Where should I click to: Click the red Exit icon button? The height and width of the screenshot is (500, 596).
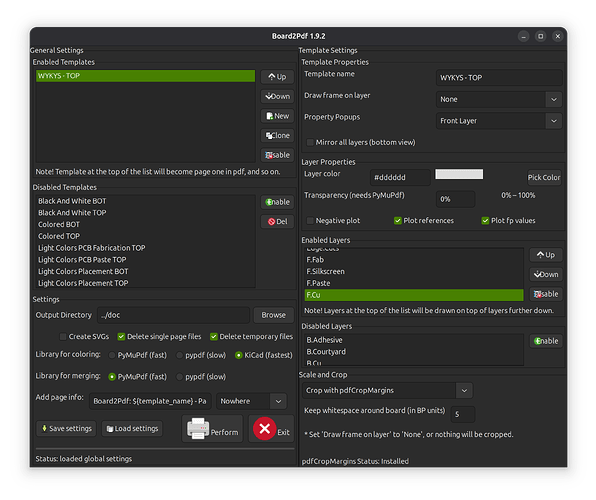point(271,429)
